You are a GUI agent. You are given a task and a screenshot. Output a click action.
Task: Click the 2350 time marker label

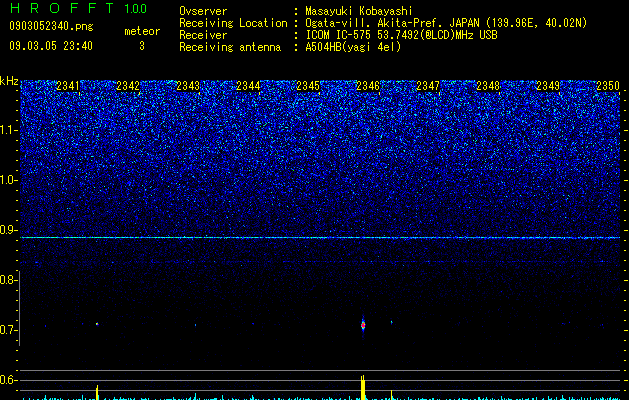[608, 86]
